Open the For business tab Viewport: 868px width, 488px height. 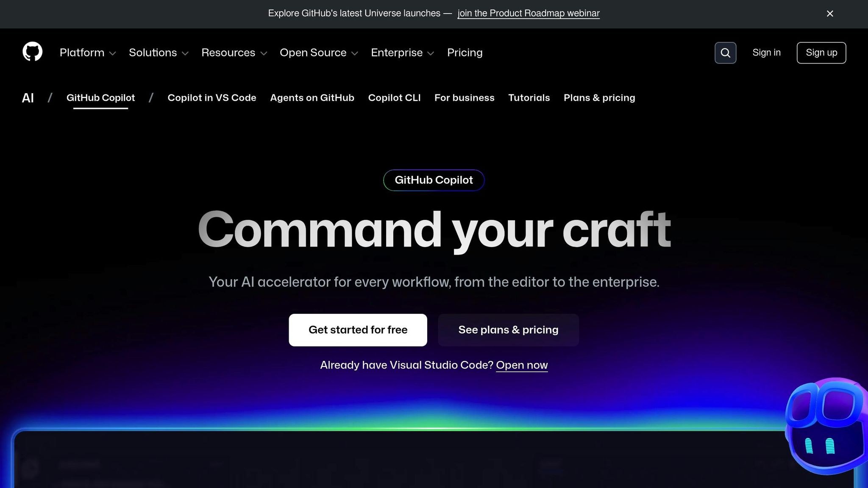(x=464, y=98)
